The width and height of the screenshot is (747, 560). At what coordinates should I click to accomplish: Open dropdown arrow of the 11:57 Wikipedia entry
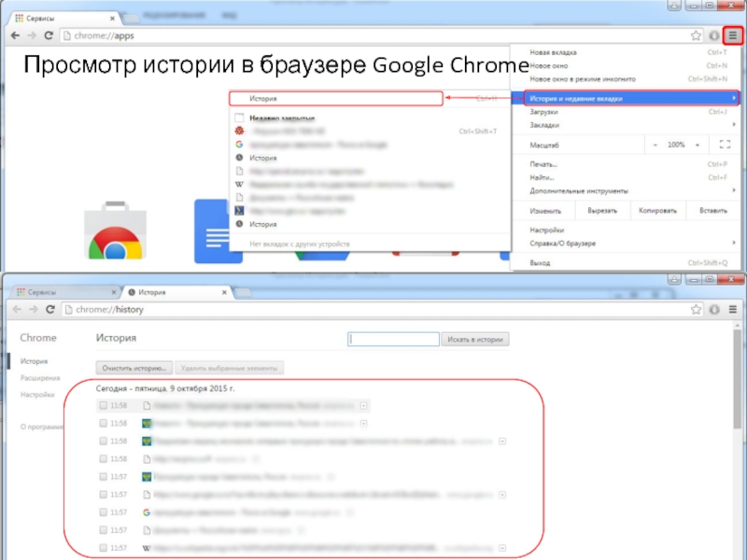click(x=502, y=548)
